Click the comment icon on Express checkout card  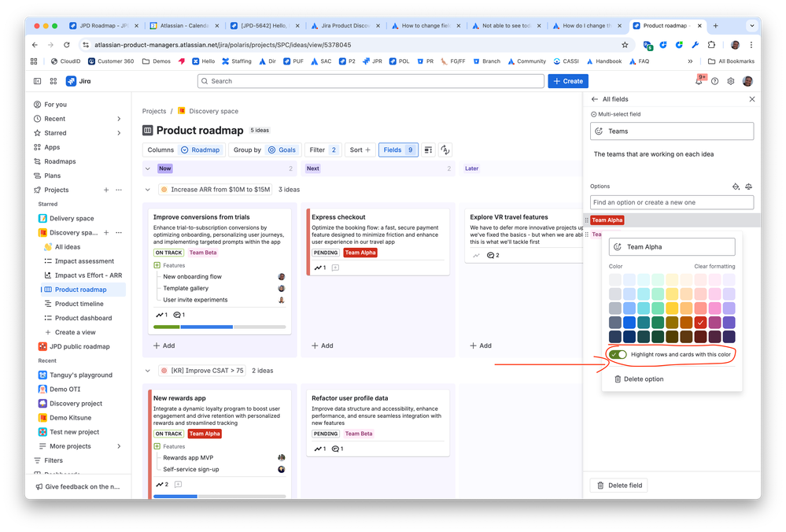[x=335, y=268]
